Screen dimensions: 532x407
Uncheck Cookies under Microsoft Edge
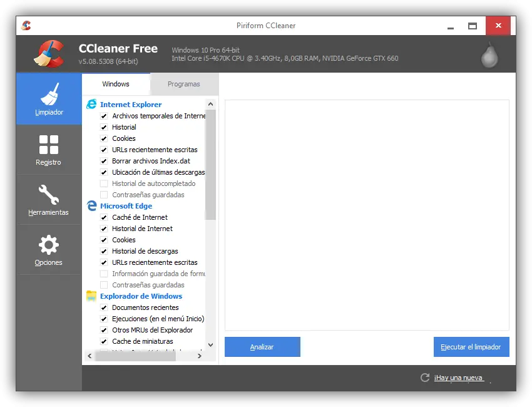click(x=104, y=240)
